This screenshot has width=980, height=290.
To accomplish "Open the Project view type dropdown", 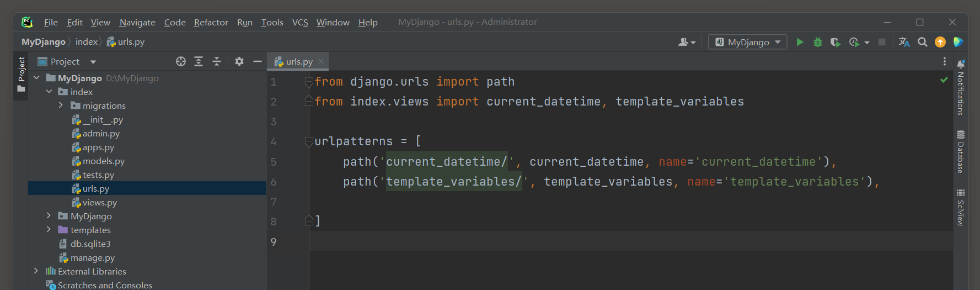I will 93,62.
